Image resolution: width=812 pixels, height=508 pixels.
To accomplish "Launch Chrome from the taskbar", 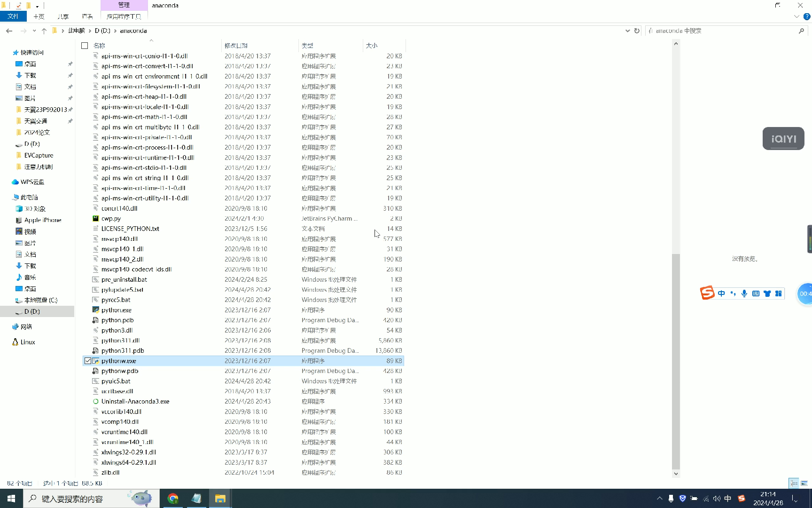I will pos(173,499).
